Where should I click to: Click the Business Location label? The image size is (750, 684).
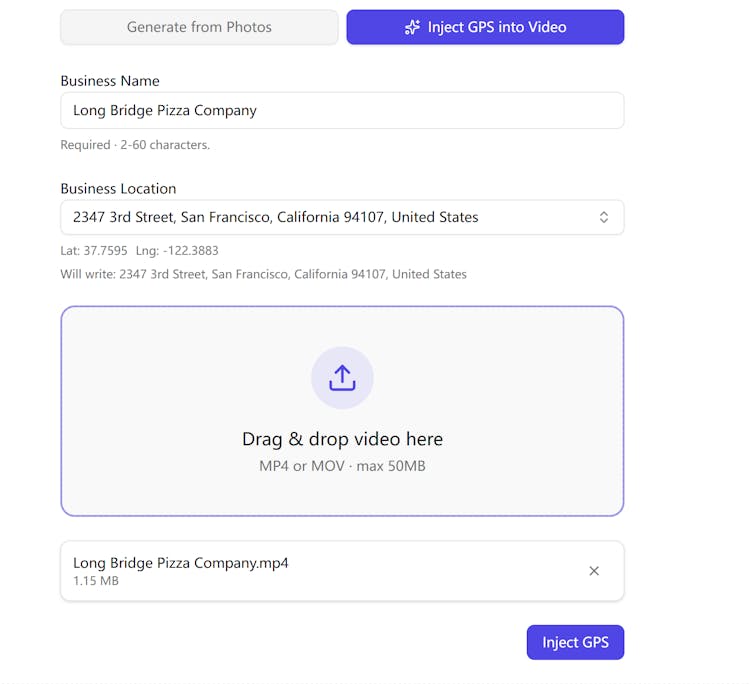[118, 189]
